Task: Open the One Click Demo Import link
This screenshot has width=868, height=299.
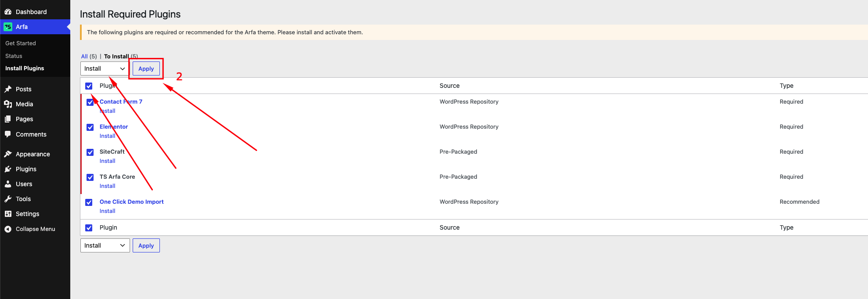Action: [132, 202]
